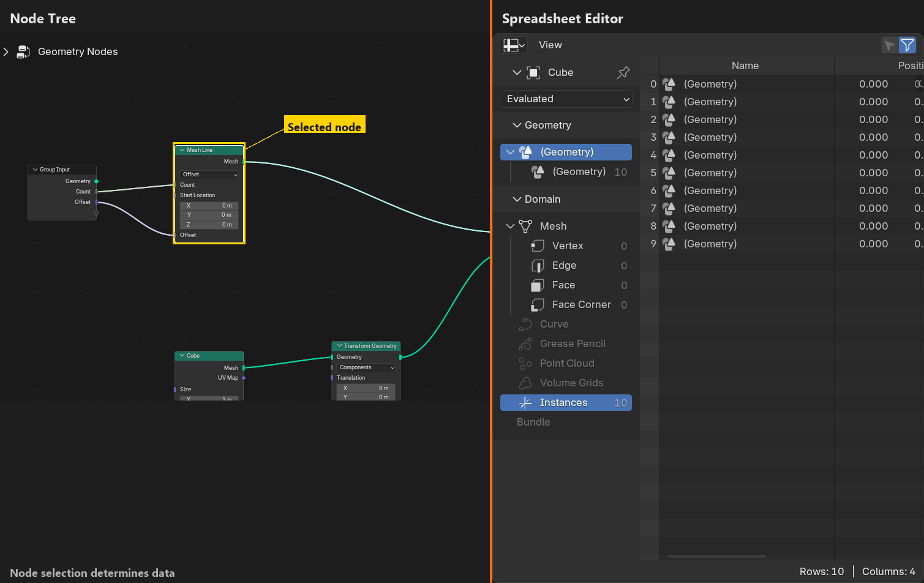Screen dimensions: 924x583
Task: Click Rows: 10 in status bar
Action: point(822,571)
